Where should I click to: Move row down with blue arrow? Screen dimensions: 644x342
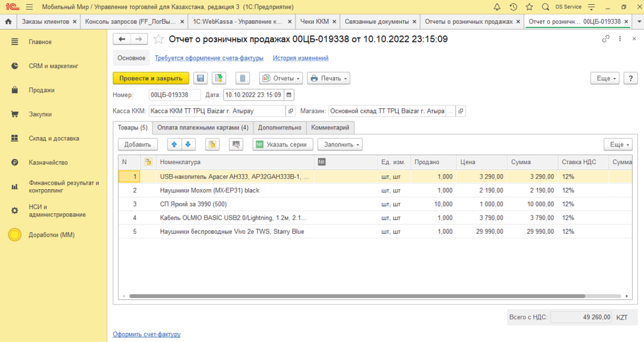click(188, 145)
